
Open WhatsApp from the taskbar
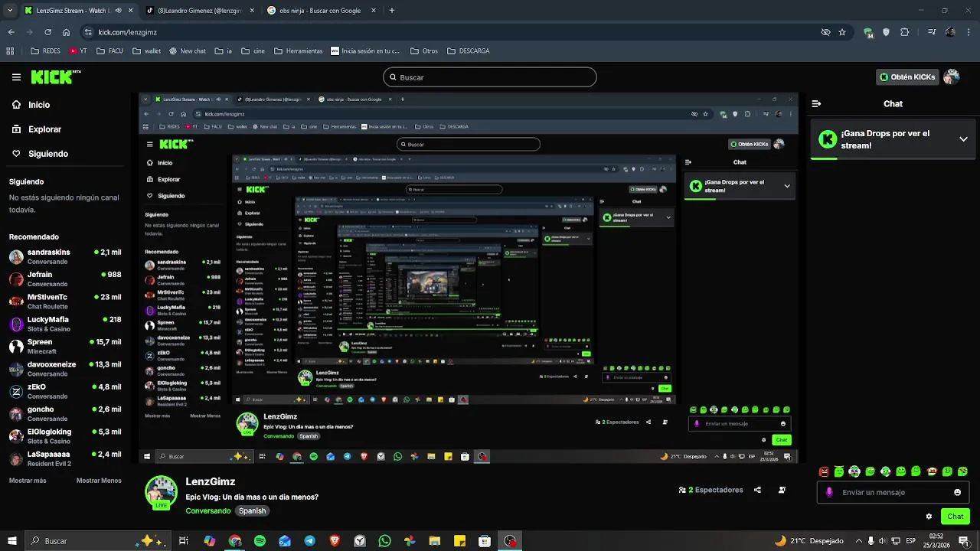pyautogui.click(x=384, y=541)
